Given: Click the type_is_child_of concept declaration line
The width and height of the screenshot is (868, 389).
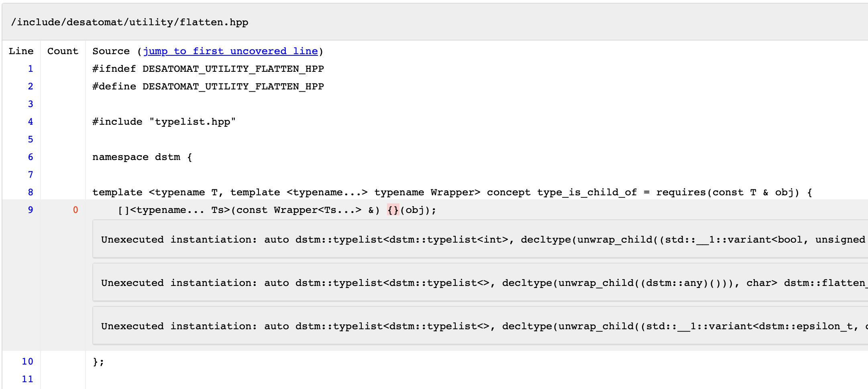Looking at the screenshot, I should [452, 192].
